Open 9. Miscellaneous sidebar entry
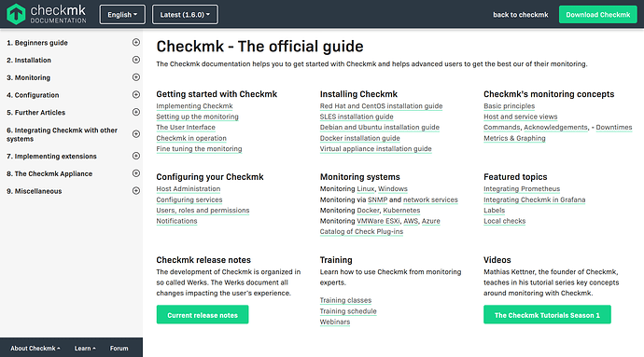This screenshot has height=357, width=644. click(x=35, y=191)
